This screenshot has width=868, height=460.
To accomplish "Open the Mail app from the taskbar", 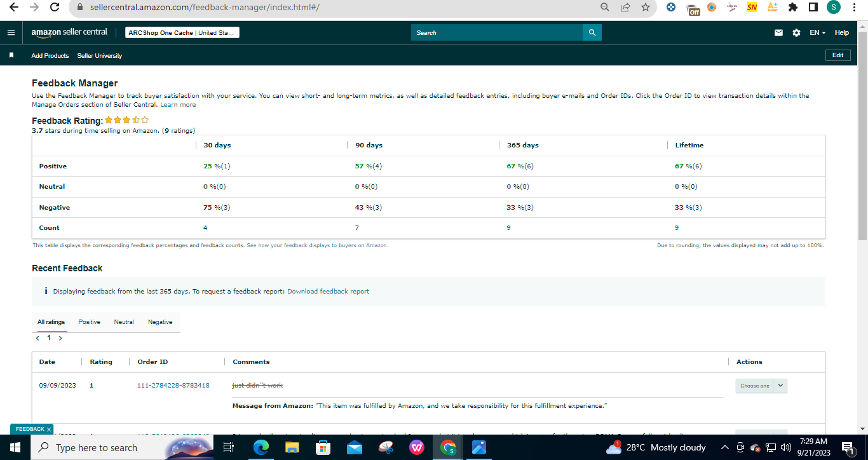I will 355,448.
